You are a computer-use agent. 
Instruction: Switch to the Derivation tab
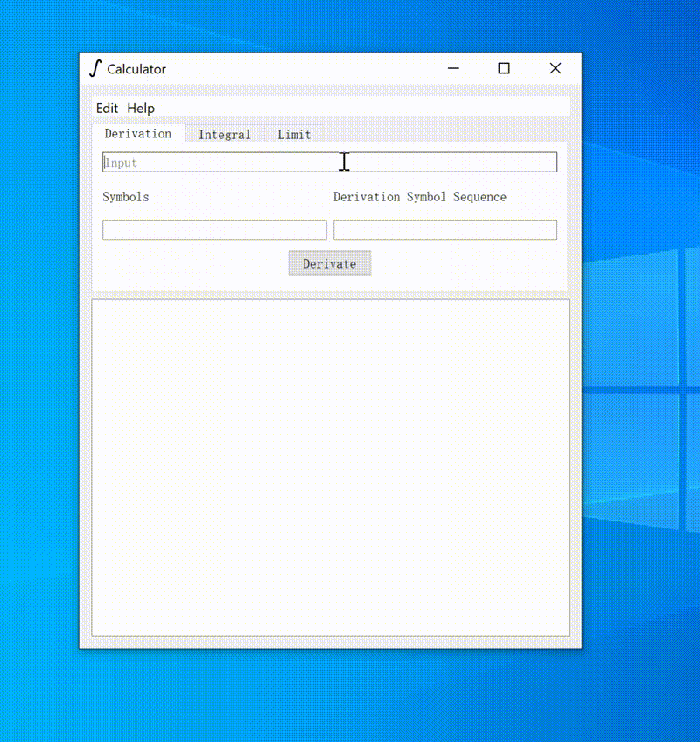click(x=138, y=134)
